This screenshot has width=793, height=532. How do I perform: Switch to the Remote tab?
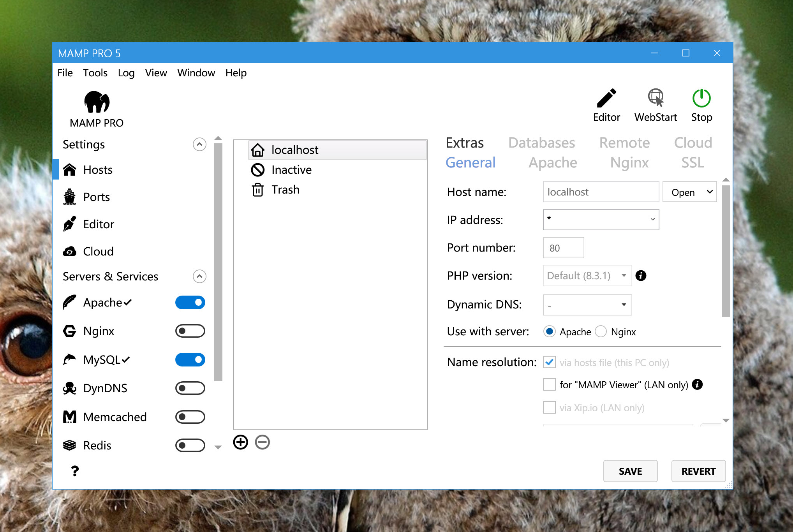(x=624, y=143)
